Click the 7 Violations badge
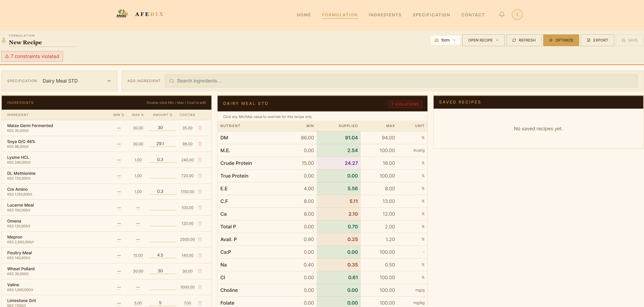This screenshot has width=644, height=307. pos(405,104)
